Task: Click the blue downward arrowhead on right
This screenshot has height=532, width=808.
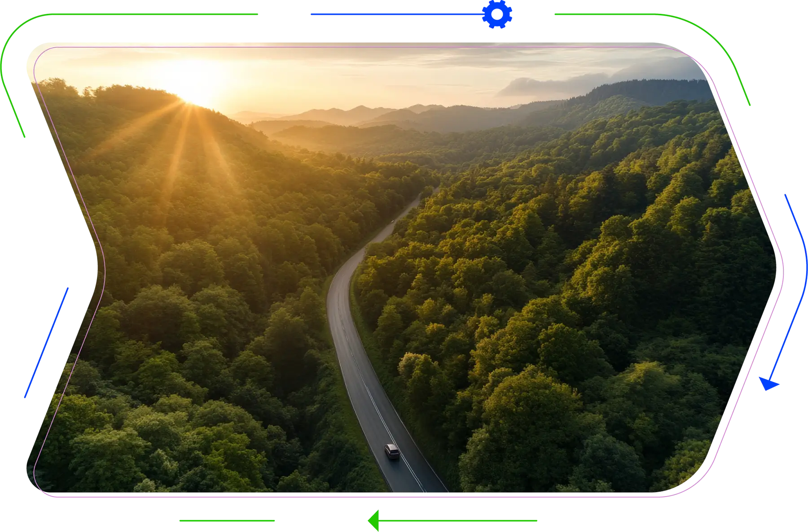Action: pyautogui.click(x=769, y=384)
